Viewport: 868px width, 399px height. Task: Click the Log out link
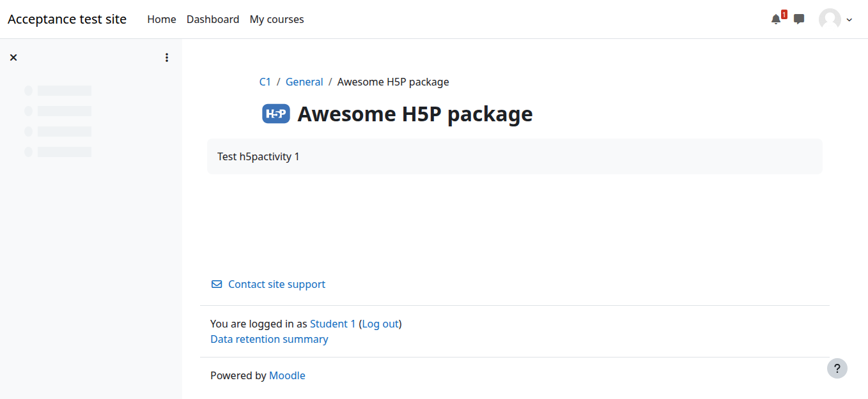380,324
